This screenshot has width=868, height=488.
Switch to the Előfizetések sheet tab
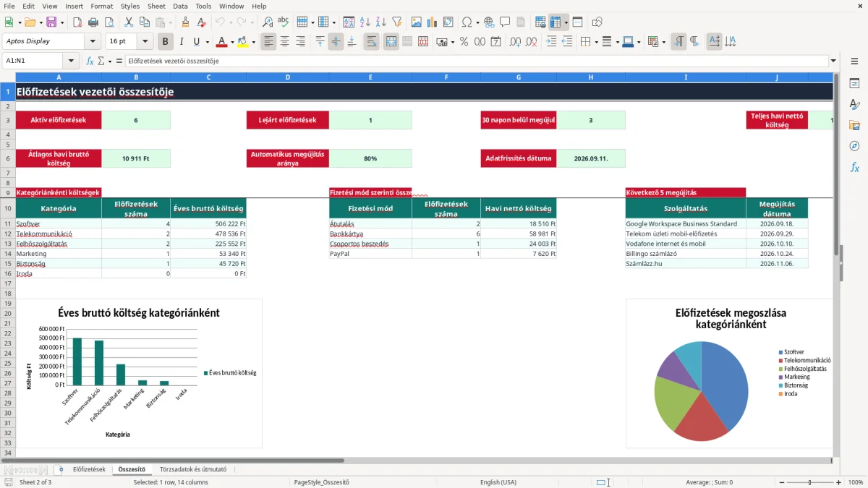click(x=89, y=470)
